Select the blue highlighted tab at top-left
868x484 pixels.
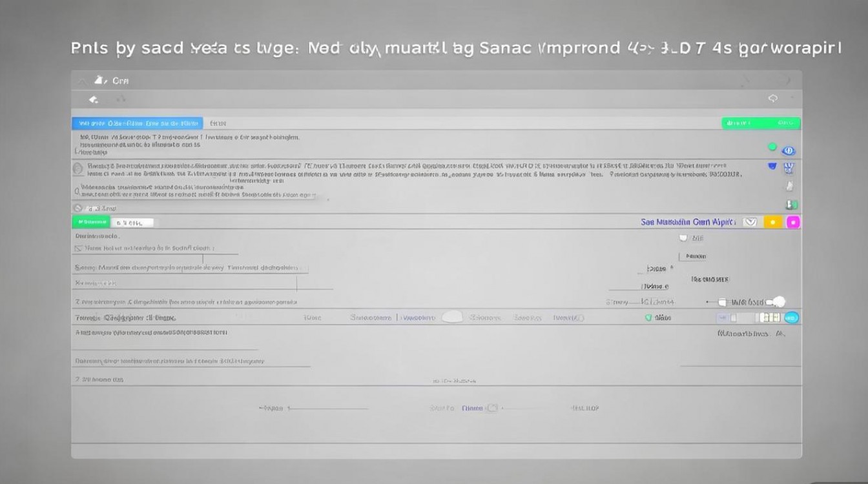click(137, 123)
